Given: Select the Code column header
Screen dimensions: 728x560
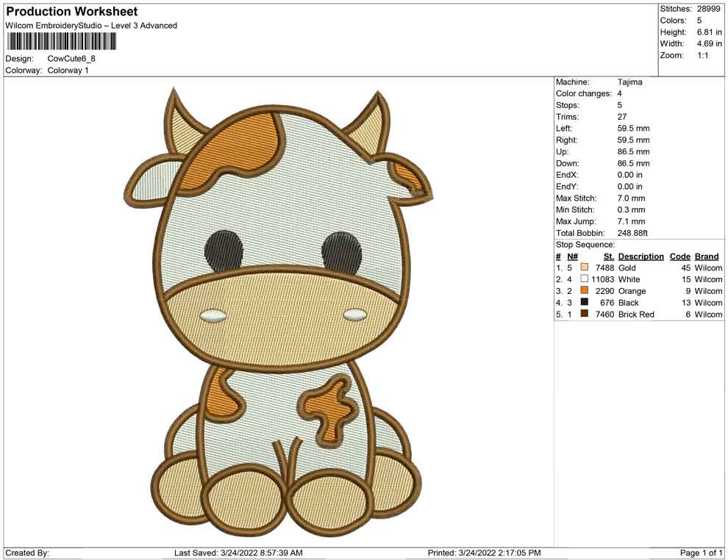Looking at the screenshot, I should pos(679,256).
